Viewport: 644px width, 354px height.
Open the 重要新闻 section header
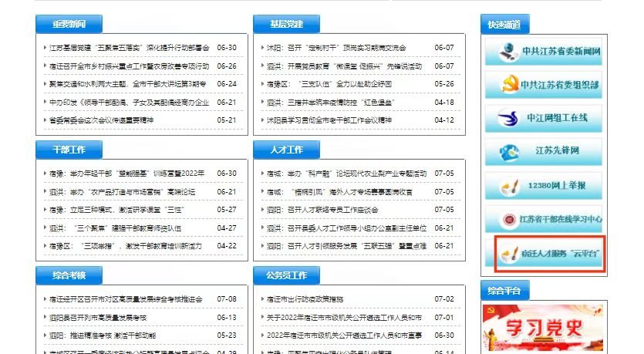[x=69, y=25]
